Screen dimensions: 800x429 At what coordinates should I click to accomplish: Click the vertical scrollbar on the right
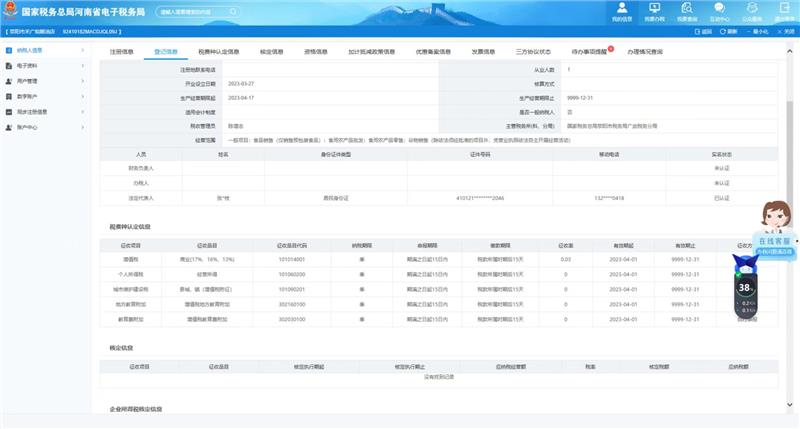789,130
